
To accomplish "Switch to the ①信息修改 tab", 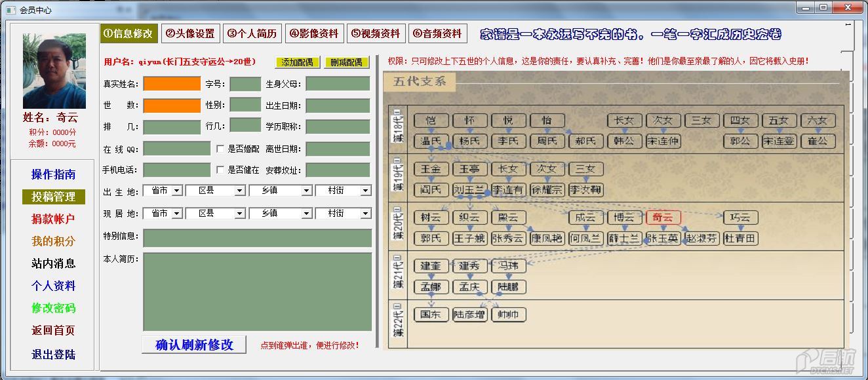I will 128,33.
